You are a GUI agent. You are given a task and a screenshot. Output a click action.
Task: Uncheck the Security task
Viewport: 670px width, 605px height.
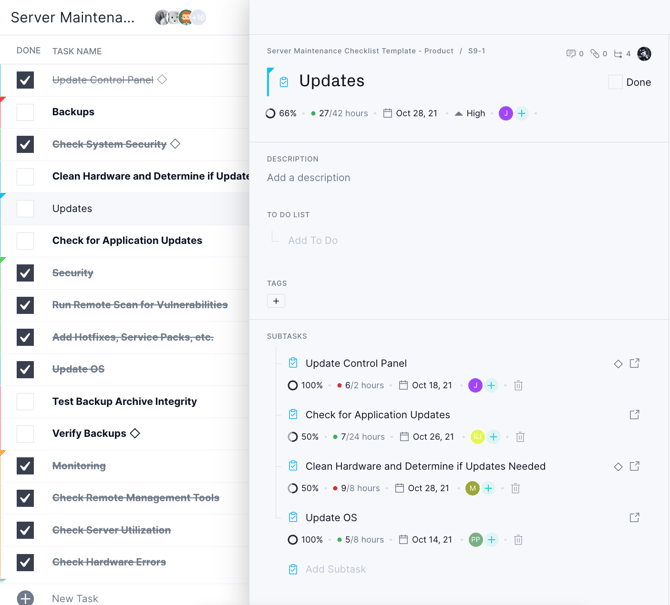coord(25,273)
